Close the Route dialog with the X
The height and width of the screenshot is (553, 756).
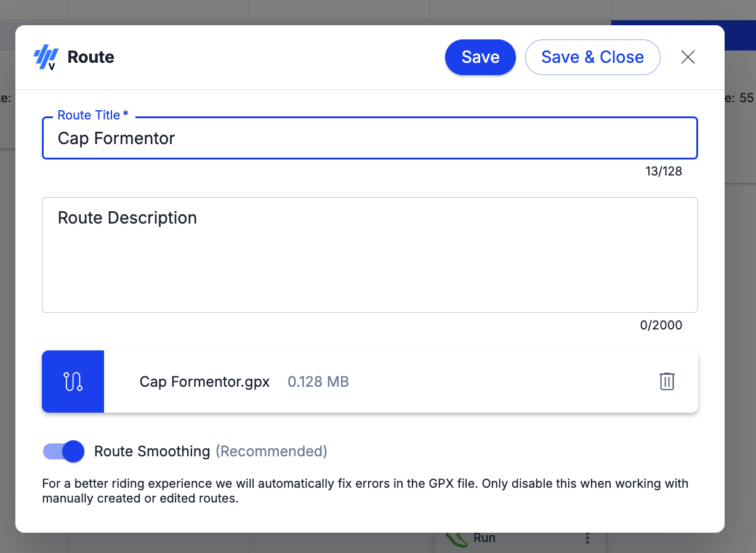[x=688, y=57]
